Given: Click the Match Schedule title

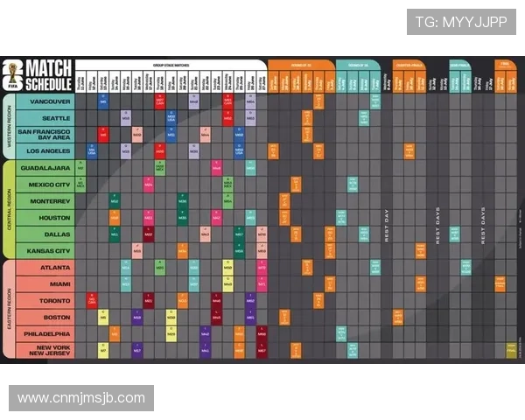Looking at the screenshot, I should coord(48,75).
